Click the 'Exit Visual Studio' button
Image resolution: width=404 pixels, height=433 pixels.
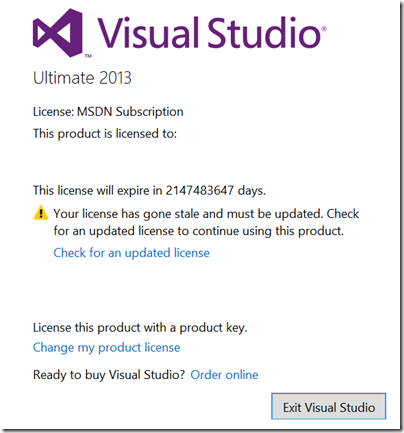coord(329,407)
